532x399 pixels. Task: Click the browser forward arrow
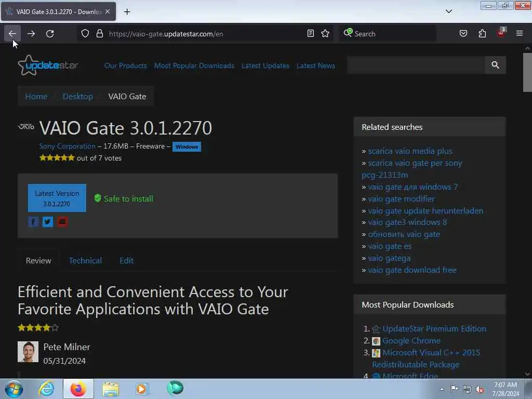[x=31, y=34]
